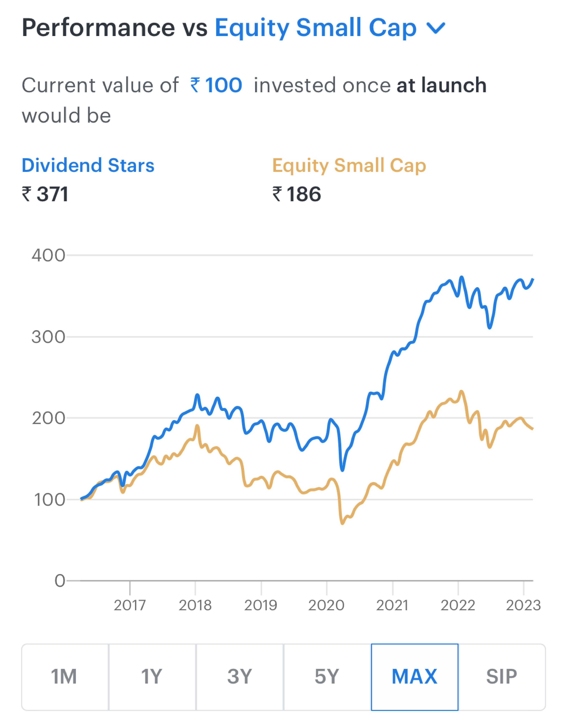The height and width of the screenshot is (728, 567).
Task: Click the ₹ 186 Equity Small Cap value
Action: click(x=297, y=194)
